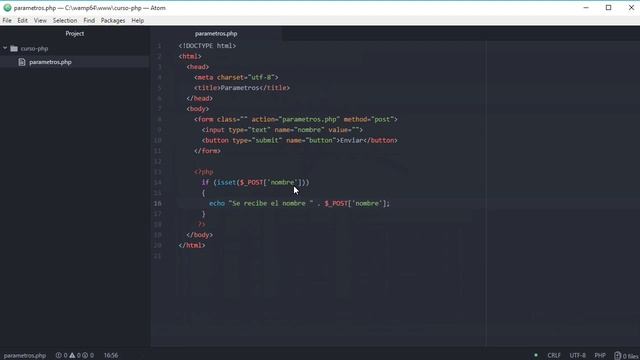Click the curso-php folder icon
Screen dimensions: 640x360
[14, 49]
